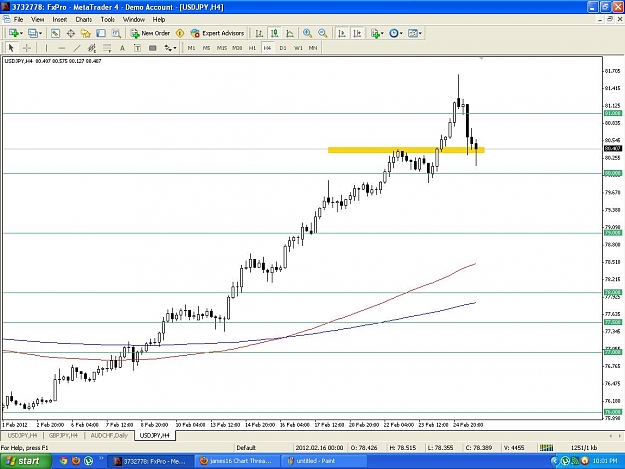Click the Default profile status bar entry
Viewport: 625px width, 469px height.
click(x=246, y=447)
